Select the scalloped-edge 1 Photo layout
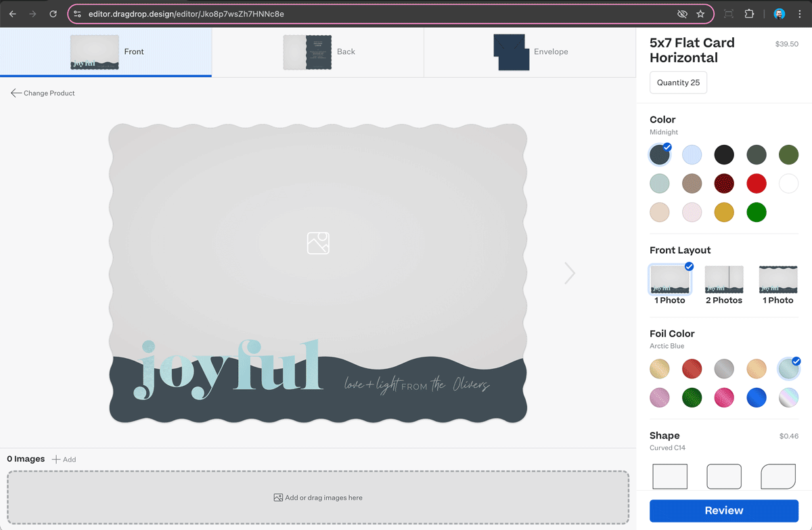812x530 pixels. tap(777, 280)
